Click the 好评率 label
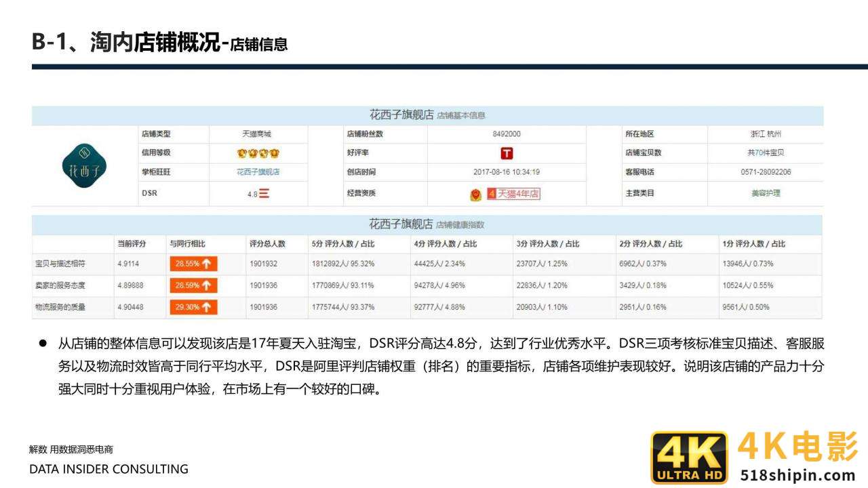 (358, 153)
